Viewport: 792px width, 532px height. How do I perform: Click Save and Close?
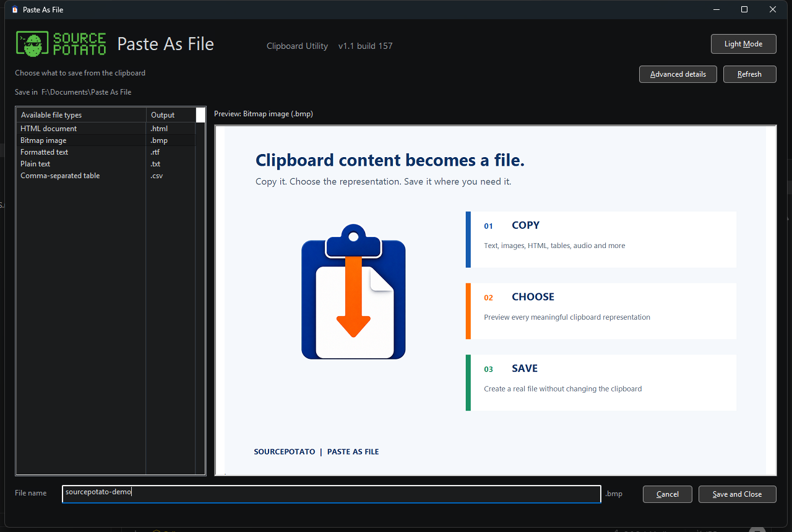coord(737,494)
